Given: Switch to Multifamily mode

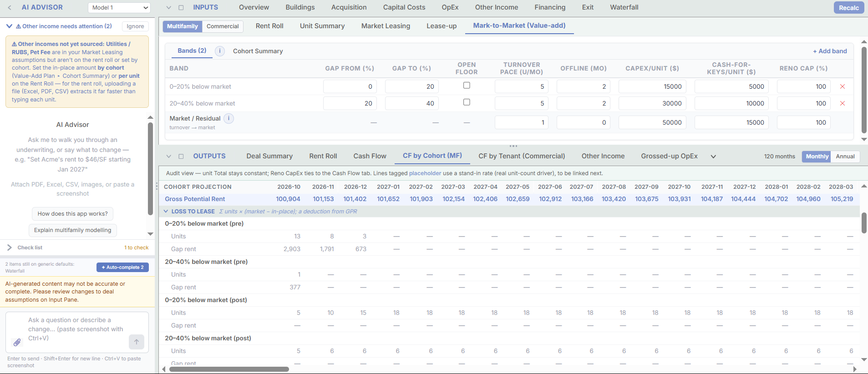Looking at the screenshot, I should click(183, 26).
